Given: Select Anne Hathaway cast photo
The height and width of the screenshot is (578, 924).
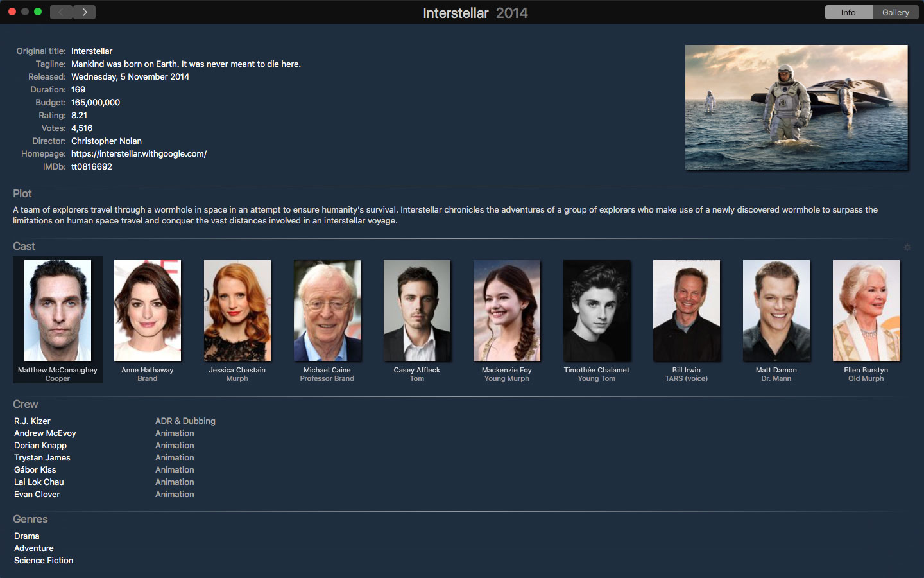Looking at the screenshot, I should pyautogui.click(x=148, y=310).
